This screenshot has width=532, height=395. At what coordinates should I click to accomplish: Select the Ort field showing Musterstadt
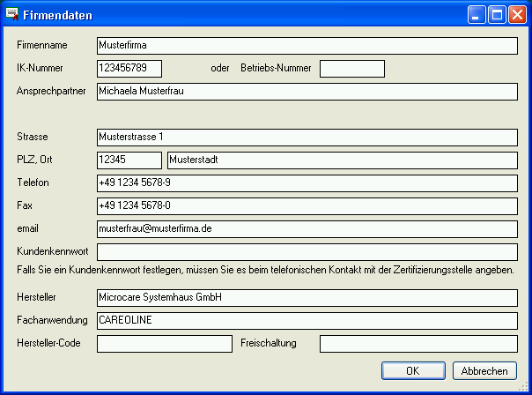click(343, 160)
